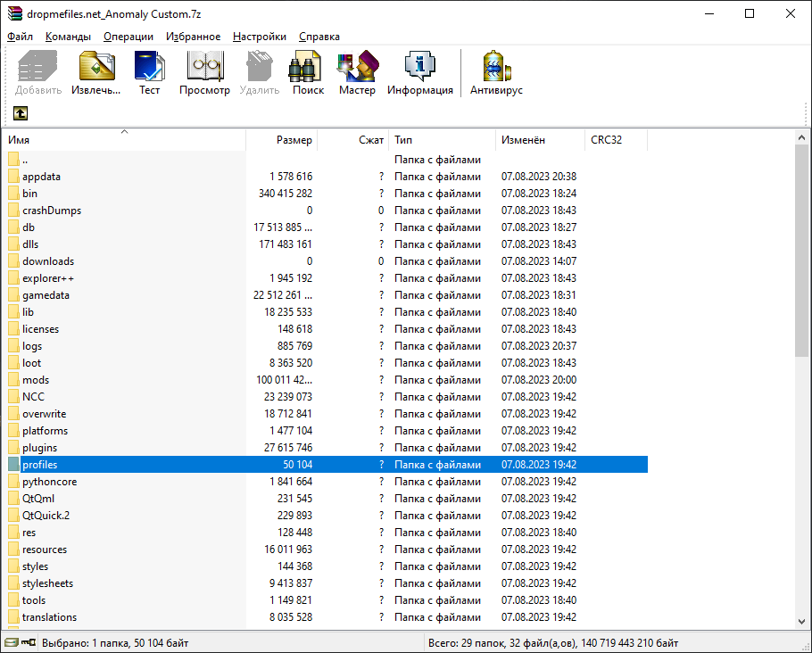Sort list by Имя column header
The width and height of the screenshot is (812, 653).
tap(125, 140)
